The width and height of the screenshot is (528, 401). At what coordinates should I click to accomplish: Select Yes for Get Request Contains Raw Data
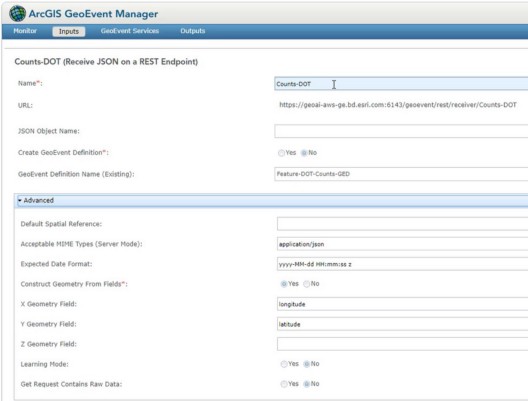tap(284, 384)
